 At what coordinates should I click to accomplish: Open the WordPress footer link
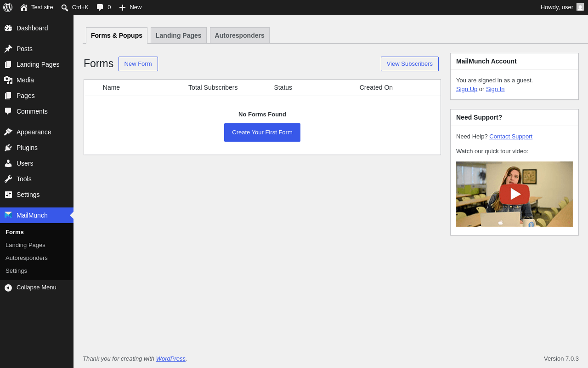171,358
